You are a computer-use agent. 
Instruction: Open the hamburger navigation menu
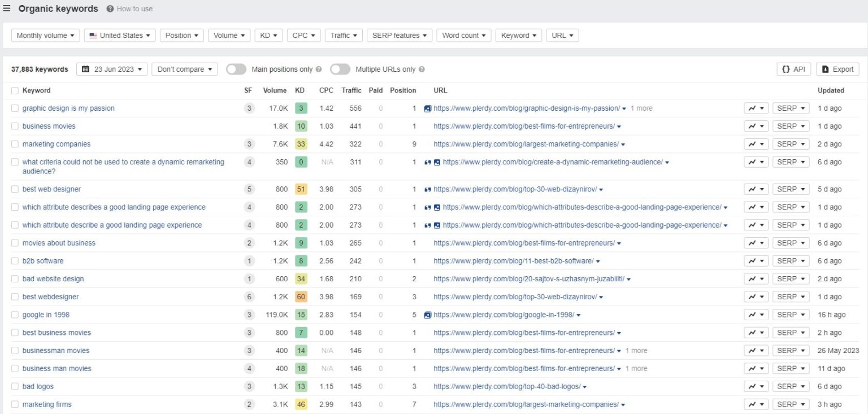click(x=7, y=8)
